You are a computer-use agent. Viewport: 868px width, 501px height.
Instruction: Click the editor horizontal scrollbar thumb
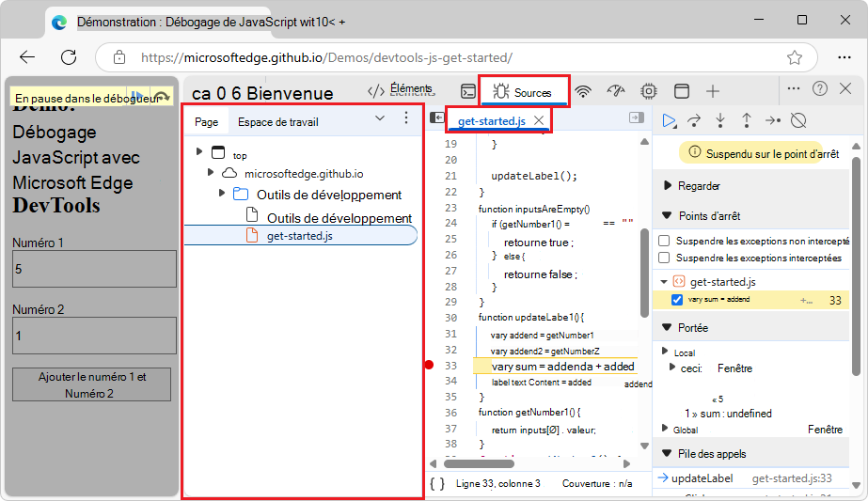479,464
